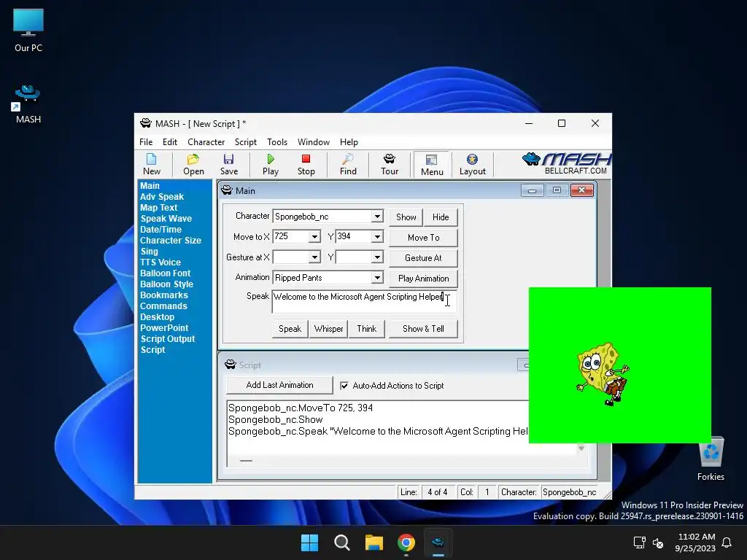Select the Our PC desktop icon

pos(28,31)
